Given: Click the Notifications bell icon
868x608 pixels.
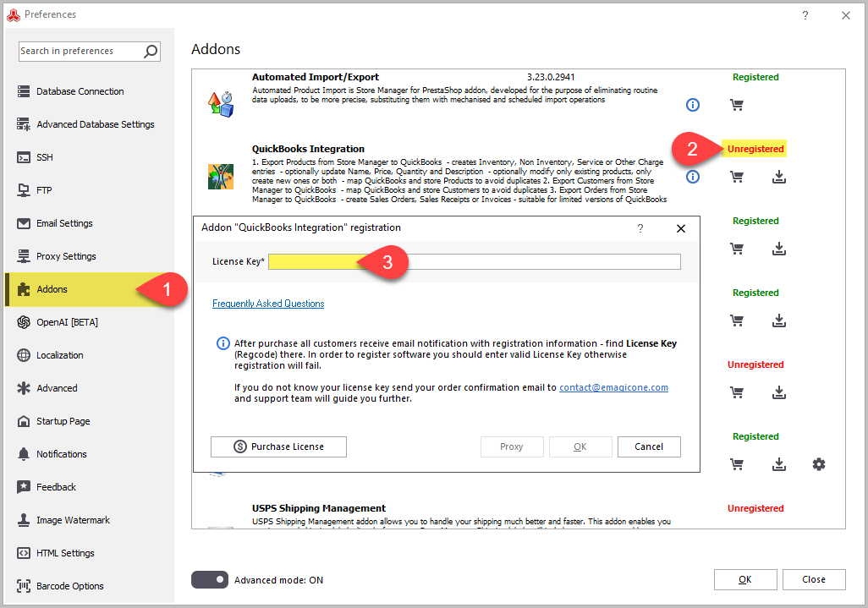Looking at the screenshot, I should (23, 454).
